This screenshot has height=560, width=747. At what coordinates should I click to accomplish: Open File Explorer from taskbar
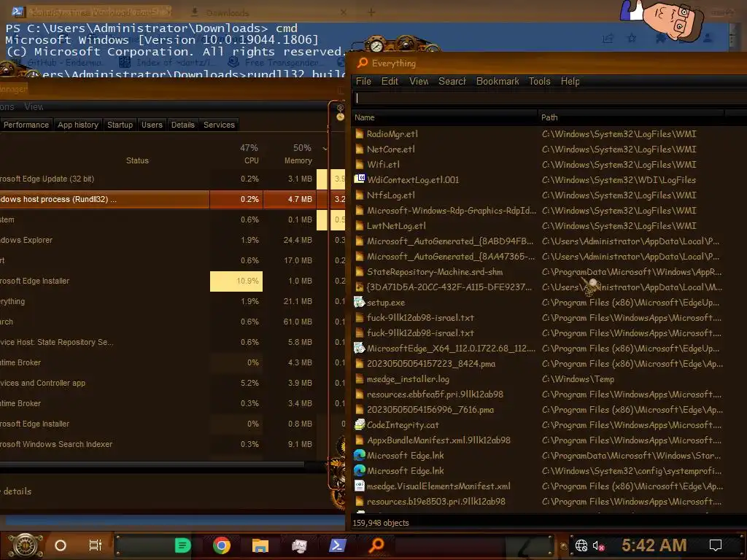[x=260, y=545]
